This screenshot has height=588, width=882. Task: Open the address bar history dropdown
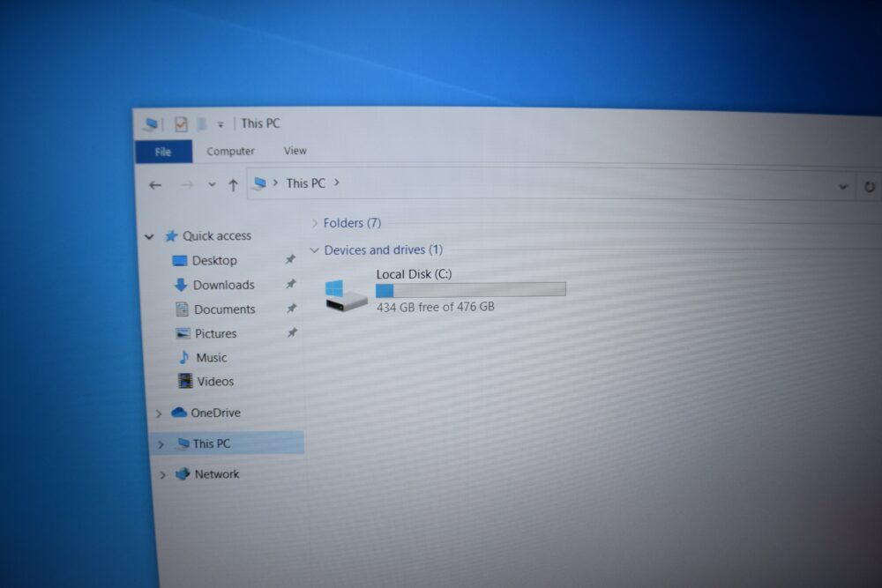[842, 187]
